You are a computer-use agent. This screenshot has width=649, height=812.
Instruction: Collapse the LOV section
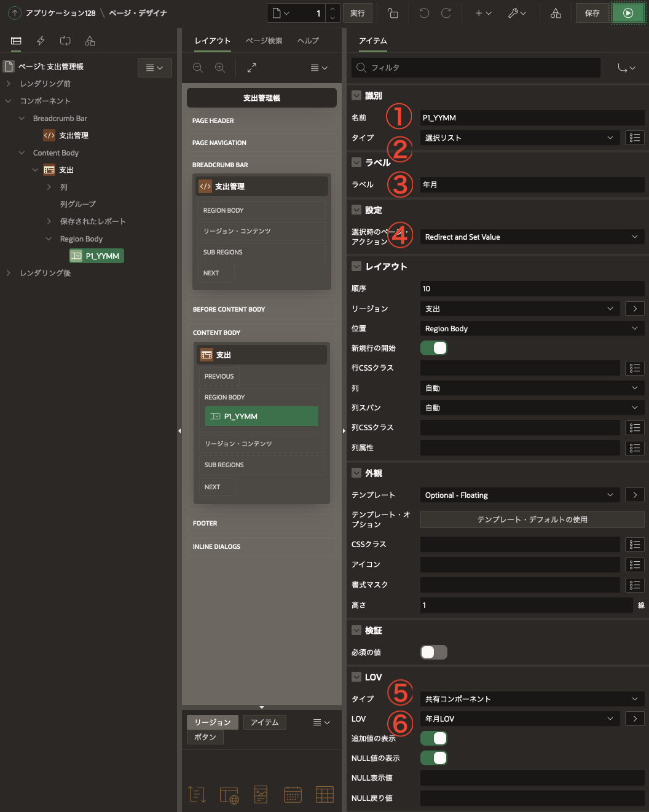(x=356, y=677)
